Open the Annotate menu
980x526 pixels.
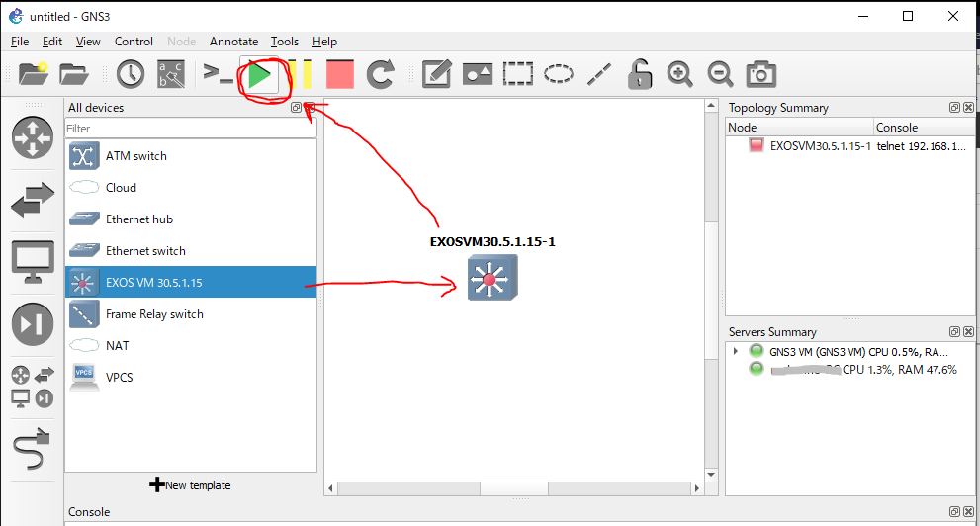pos(233,42)
